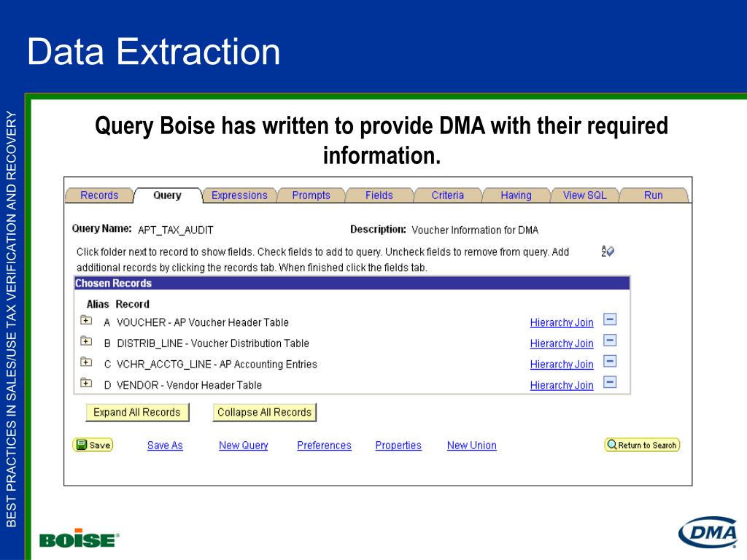Screen dimensions: 747x560
Task: Click the description Voucher Information for DMA
Action: tap(475, 230)
